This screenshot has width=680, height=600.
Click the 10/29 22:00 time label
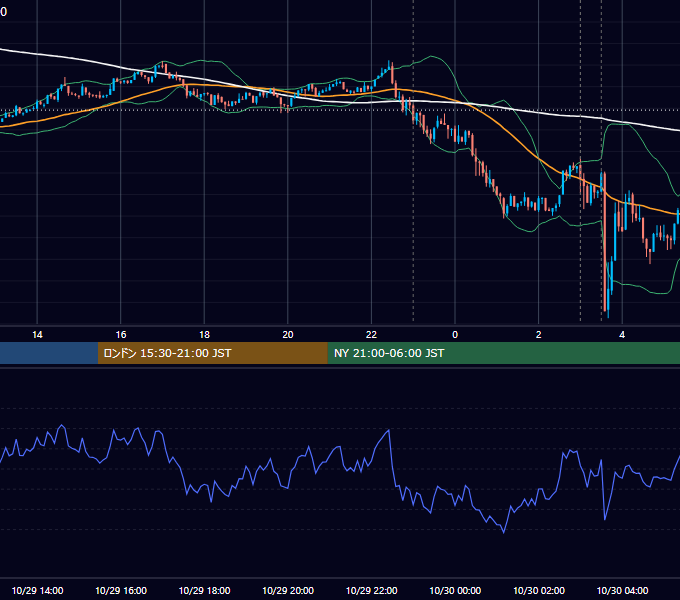(x=372, y=590)
